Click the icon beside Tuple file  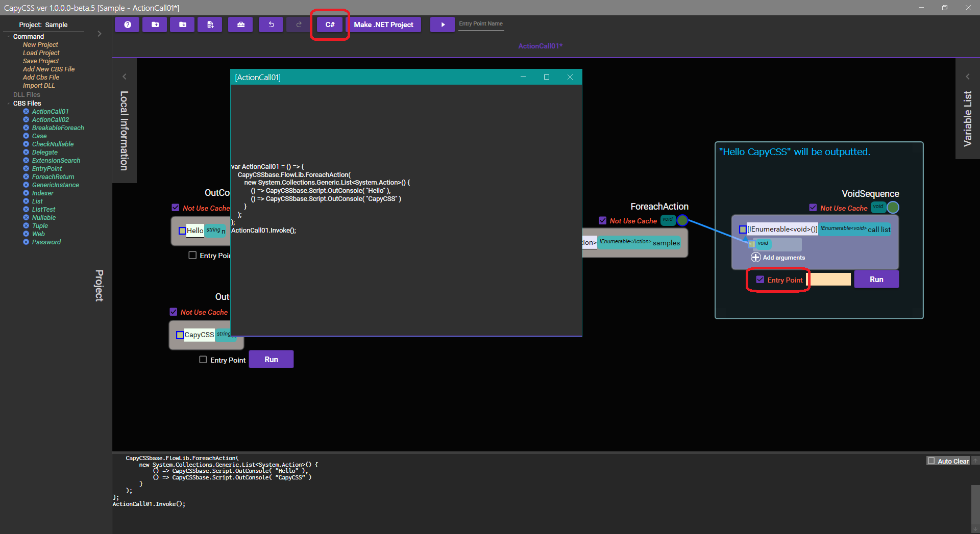(26, 225)
